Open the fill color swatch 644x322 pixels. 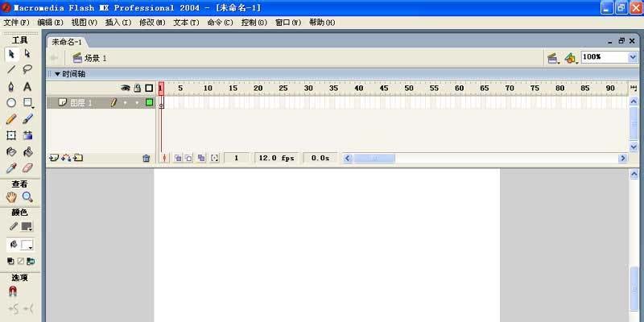pyautogui.click(x=27, y=246)
